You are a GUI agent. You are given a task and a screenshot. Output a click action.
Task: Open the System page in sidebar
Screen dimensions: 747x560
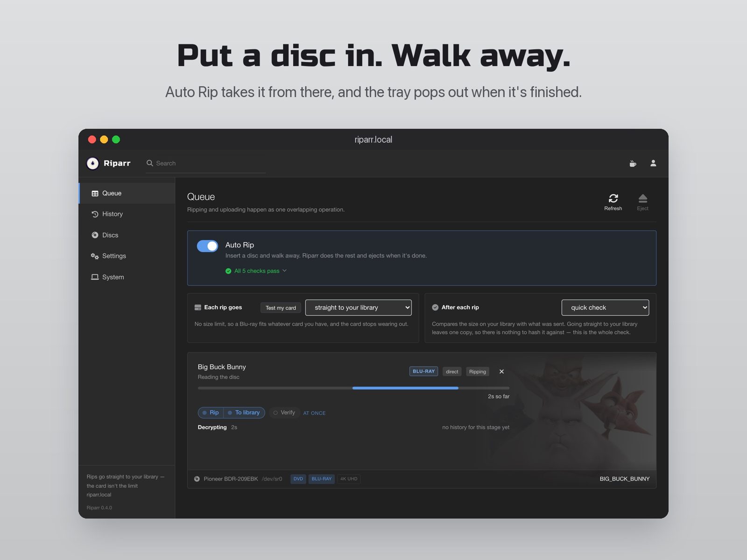(x=127, y=277)
